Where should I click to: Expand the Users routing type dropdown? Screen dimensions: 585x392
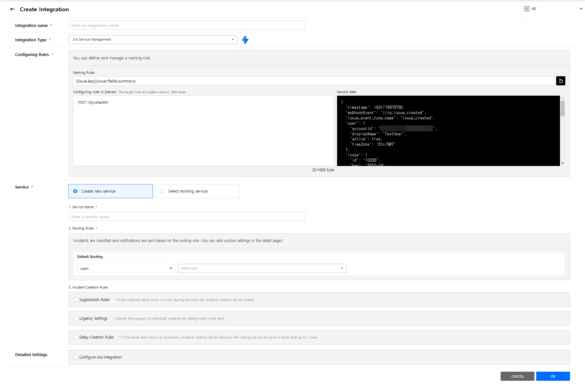pos(126,268)
